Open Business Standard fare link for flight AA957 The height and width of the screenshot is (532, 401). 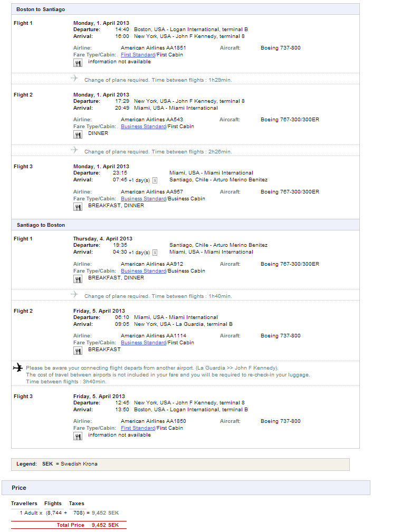(143, 199)
